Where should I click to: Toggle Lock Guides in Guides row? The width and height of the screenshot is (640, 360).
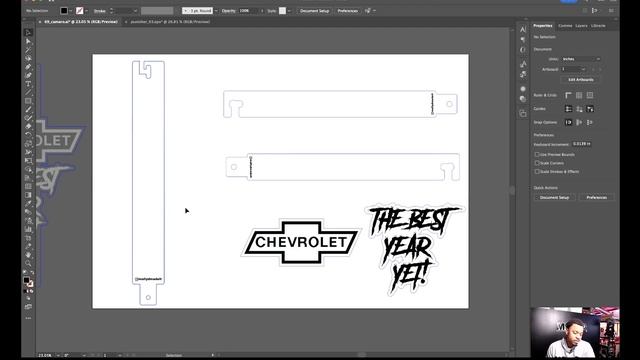(x=579, y=109)
